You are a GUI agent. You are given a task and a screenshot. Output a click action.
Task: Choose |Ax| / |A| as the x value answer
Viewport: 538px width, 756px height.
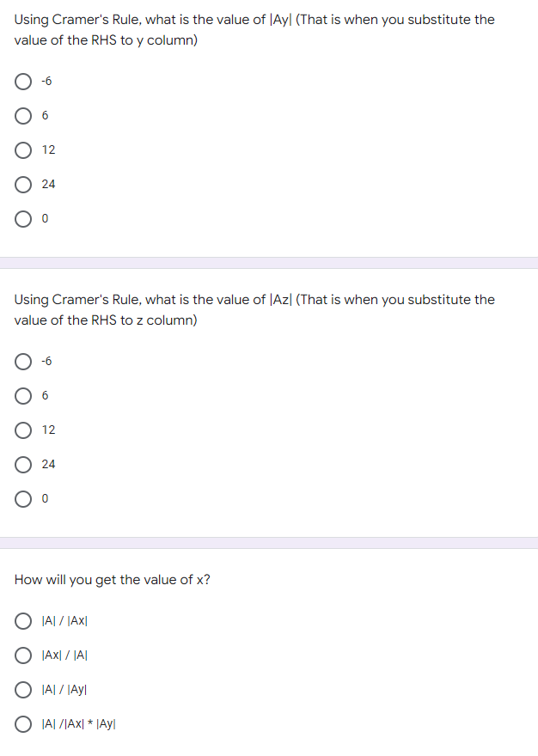coord(23,655)
